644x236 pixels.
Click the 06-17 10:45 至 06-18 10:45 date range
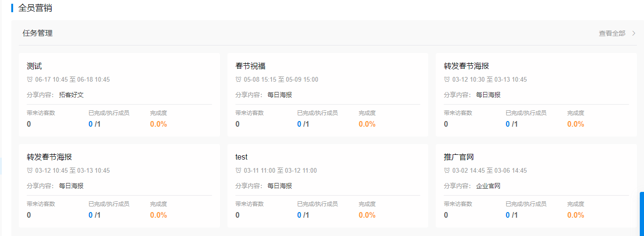72,79
